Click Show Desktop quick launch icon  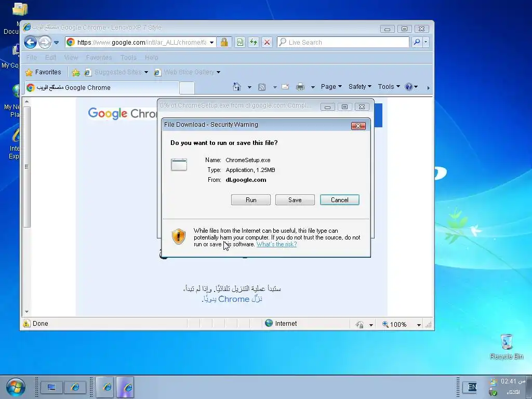pos(51,387)
